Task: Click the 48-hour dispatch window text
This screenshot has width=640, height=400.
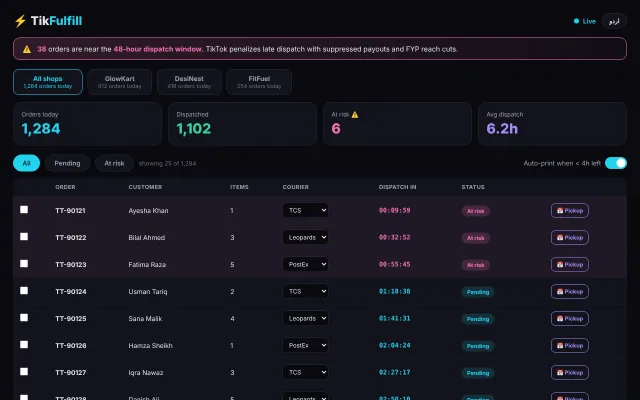Action: point(158,49)
